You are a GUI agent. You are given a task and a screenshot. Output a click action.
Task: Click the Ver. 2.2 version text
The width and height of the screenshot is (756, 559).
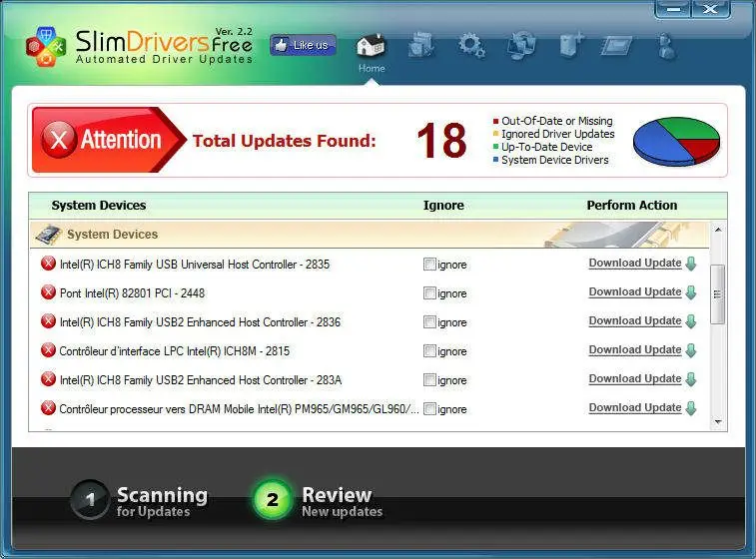point(234,31)
